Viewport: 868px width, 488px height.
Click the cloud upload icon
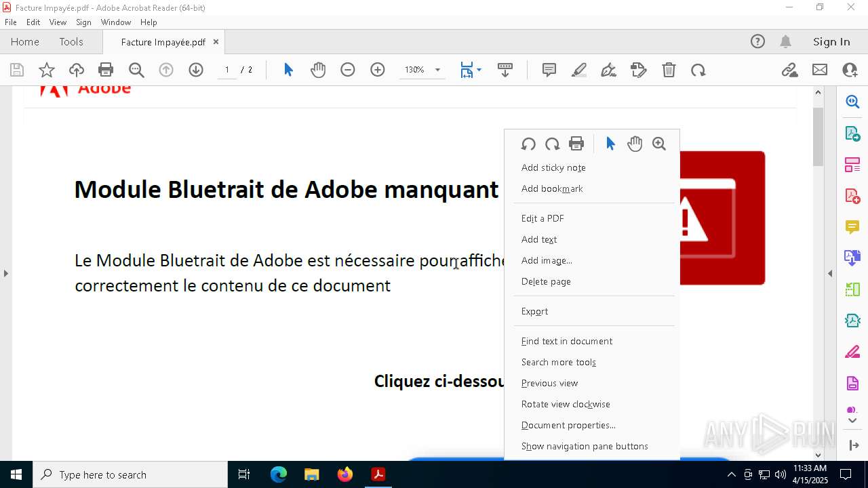point(77,70)
